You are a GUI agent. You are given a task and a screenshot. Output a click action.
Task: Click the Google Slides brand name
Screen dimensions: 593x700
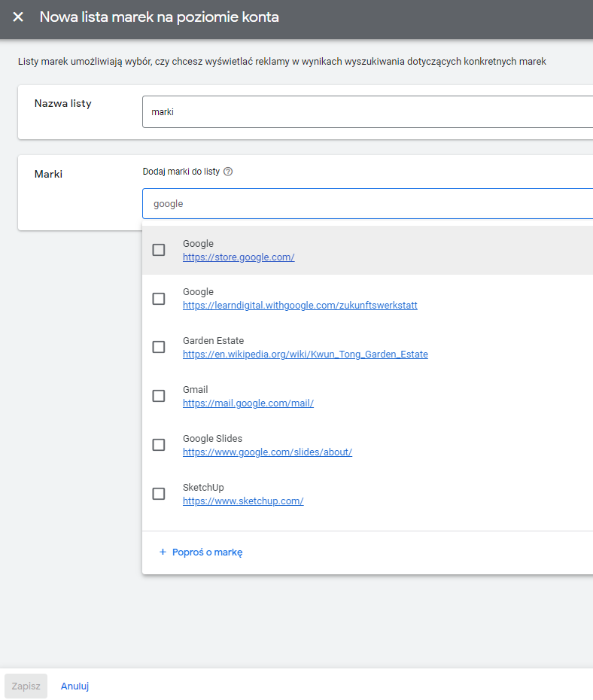(x=212, y=438)
